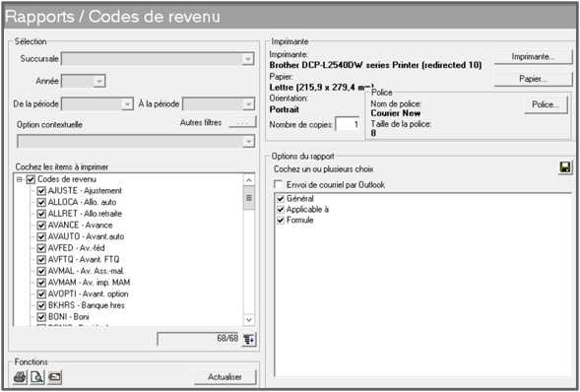Click the Police... button

click(546, 104)
